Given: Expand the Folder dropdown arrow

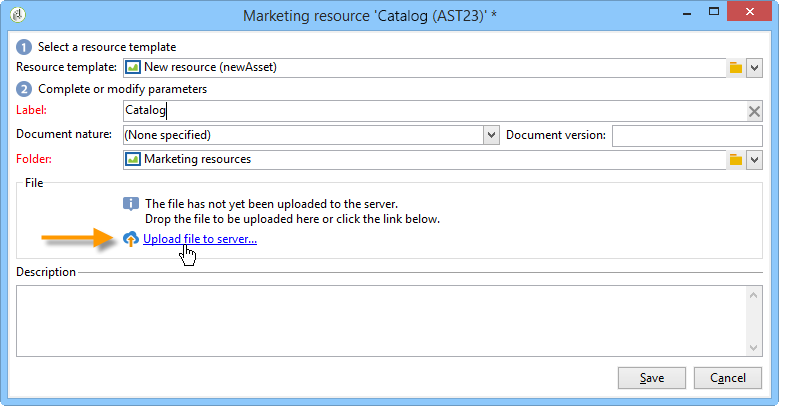Looking at the screenshot, I should (754, 159).
